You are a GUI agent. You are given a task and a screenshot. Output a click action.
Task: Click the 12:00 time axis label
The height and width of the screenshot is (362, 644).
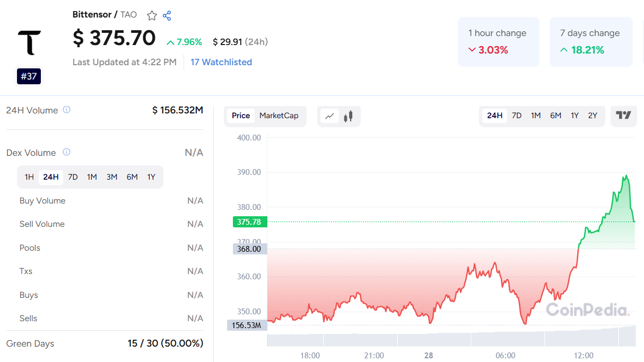point(584,356)
